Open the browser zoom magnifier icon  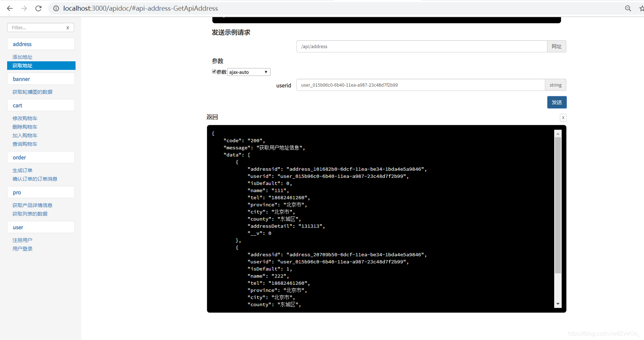click(x=628, y=8)
